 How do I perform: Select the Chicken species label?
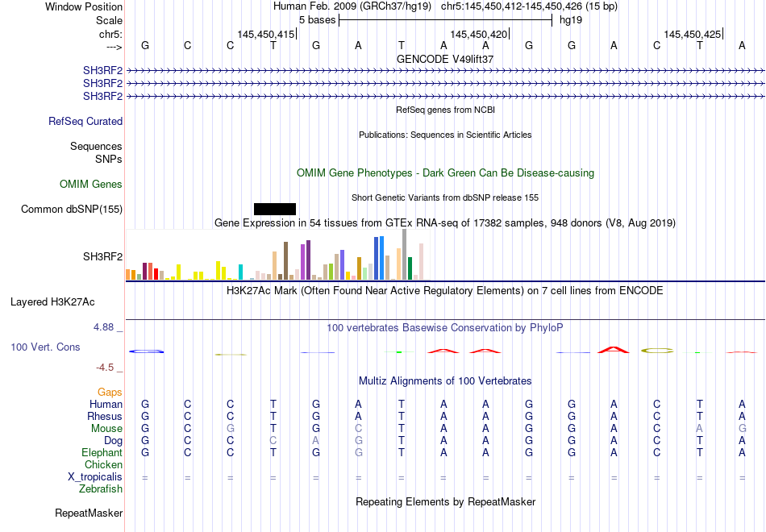click(x=103, y=464)
